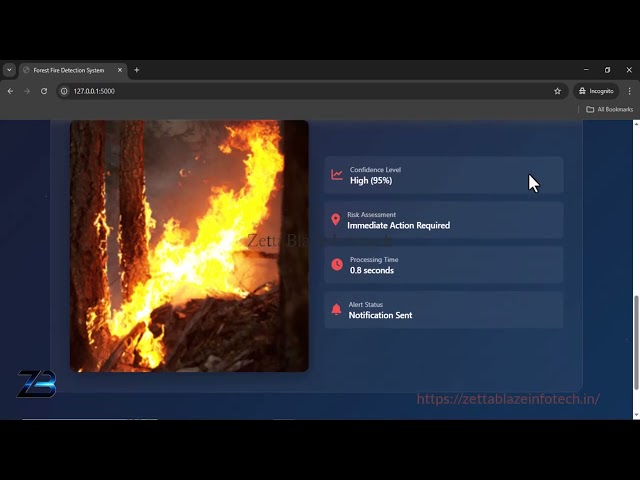Click the back navigation arrow
640x480 pixels.
coord(11,91)
